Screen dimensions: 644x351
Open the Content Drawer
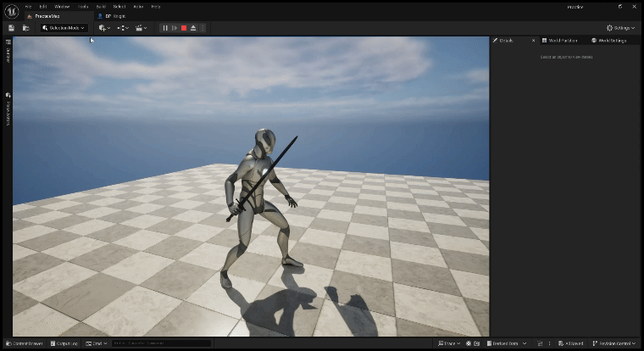tap(25, 343)
